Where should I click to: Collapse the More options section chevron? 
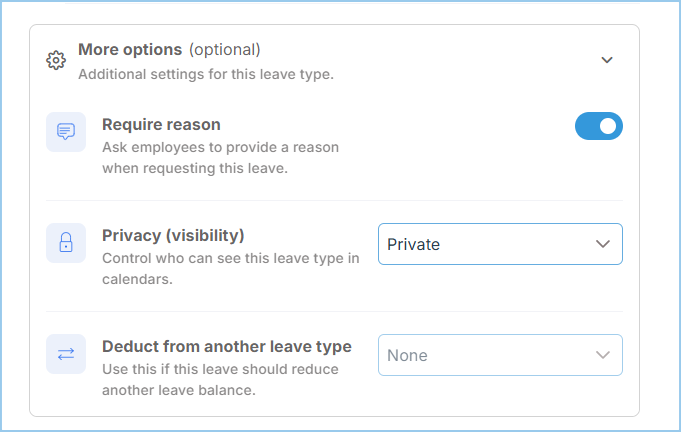[x=607, y=60]
